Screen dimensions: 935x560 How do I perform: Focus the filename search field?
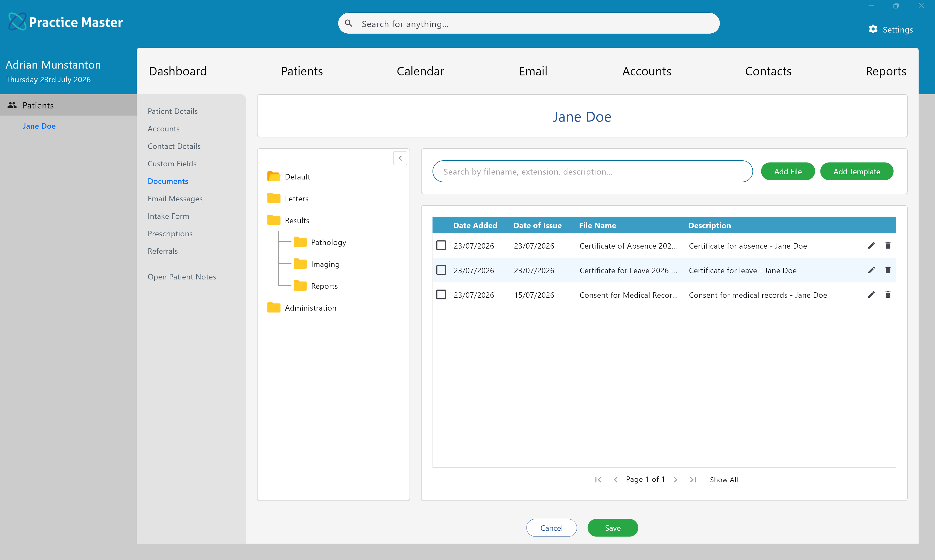pyautogui.click(x=592, y=171)
